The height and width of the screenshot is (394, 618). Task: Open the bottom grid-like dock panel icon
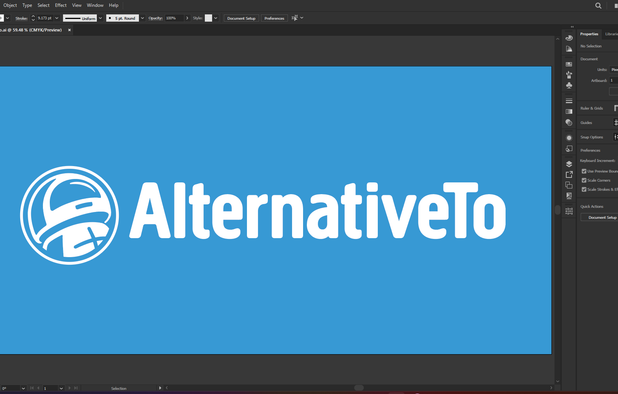pos(569,211)
